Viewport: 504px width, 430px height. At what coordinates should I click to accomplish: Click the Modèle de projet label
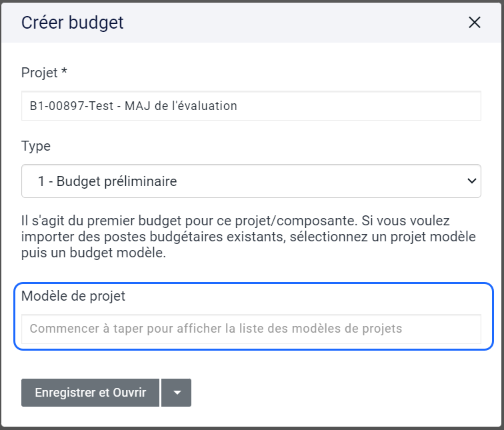point(73,296)
